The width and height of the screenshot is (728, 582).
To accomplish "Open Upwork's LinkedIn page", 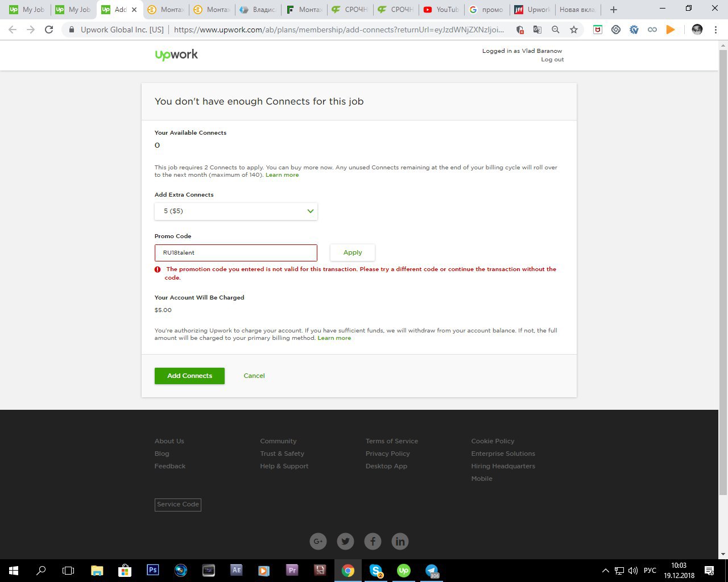I will point(400,541).
